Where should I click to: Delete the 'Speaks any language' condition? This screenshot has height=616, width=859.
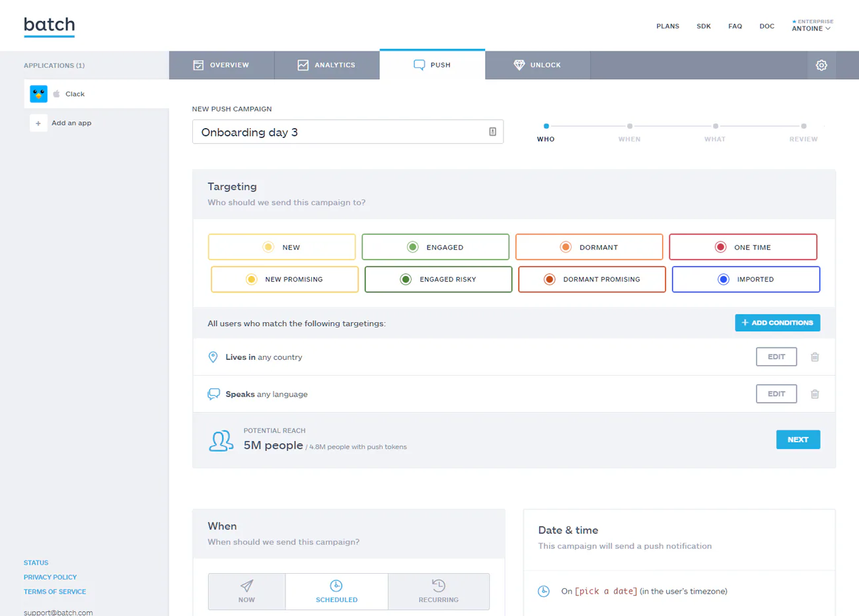[x=815, y=394]
